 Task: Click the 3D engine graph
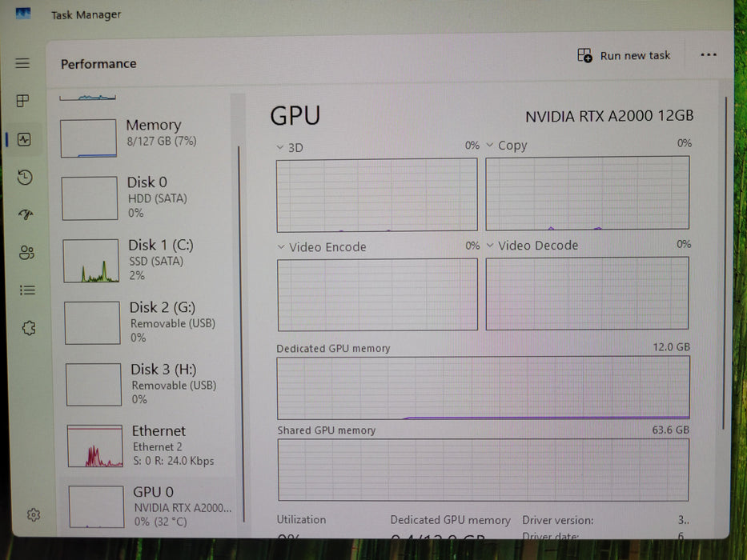pos(377,195)
